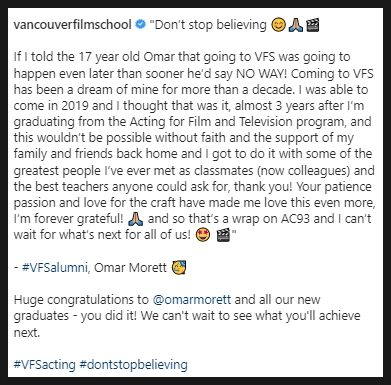Click the smiling face emoji after believing

[x=278, y=25]
